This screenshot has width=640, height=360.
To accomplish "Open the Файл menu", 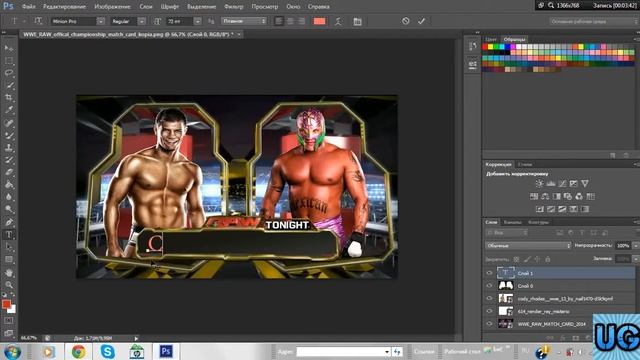I will pyautogui.click(x=29, y=7).
